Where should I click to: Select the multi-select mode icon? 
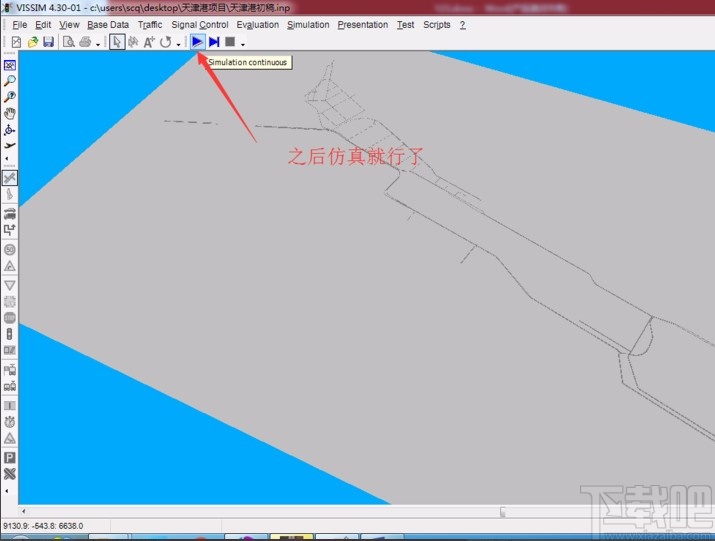[x=133, y=42]
